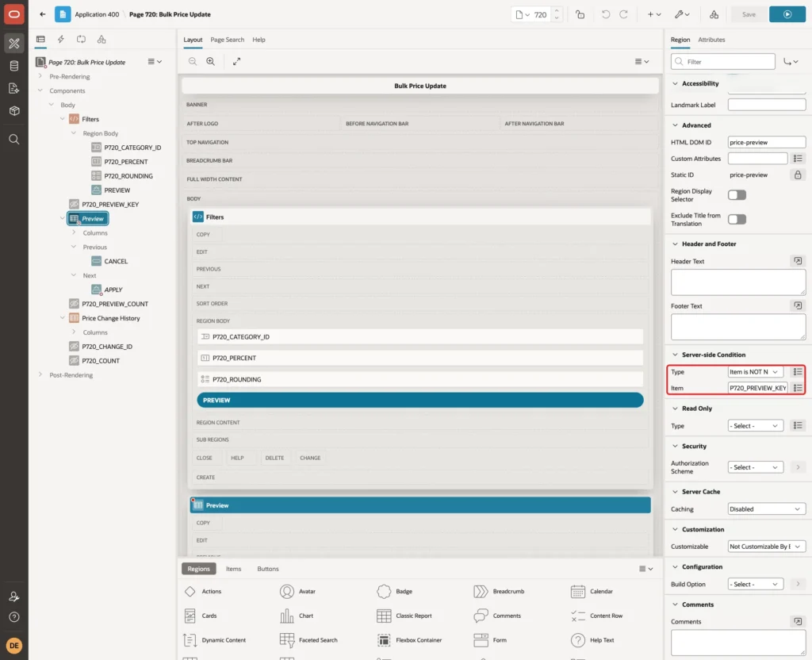The width and height of the screenshot is (812, 660).
Task: Click the Save and Run Page button
Action: click(x=787, y=14)
